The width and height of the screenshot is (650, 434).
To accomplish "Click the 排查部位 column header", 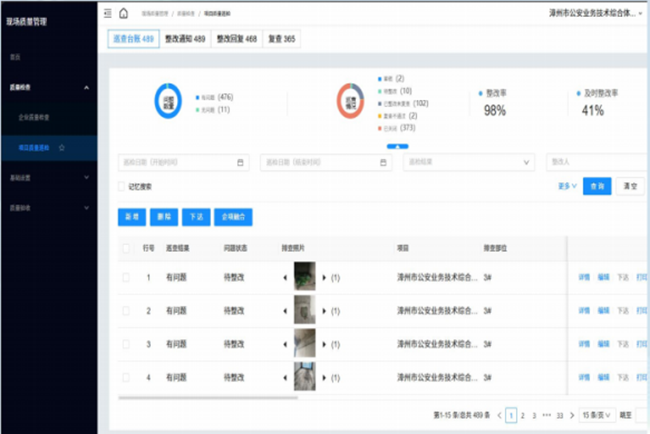I will [495, 248].
